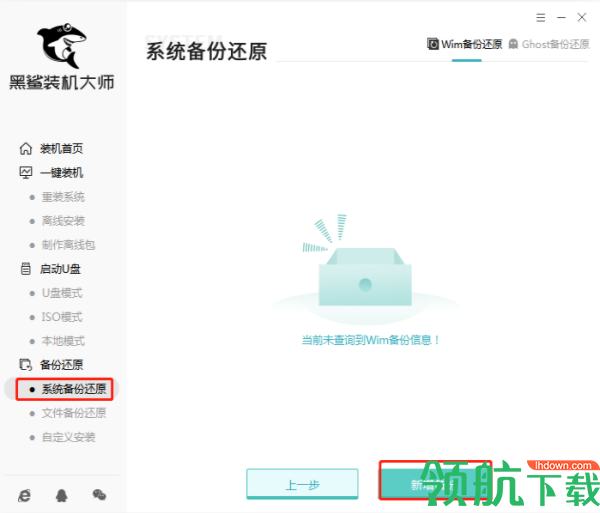Screen dimensions: 600x513
Task: Click the USB drive icon beside 启动U盘
Action: [x=26, y=269]
